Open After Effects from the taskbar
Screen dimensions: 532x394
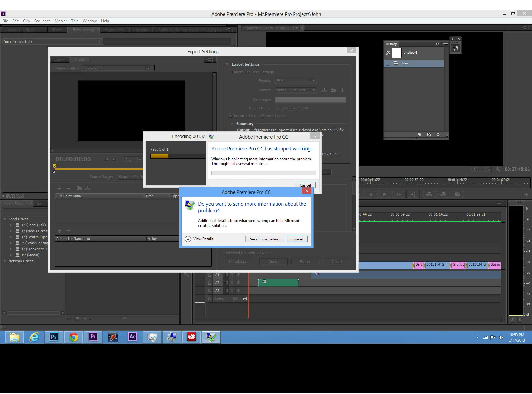(132, 337)
